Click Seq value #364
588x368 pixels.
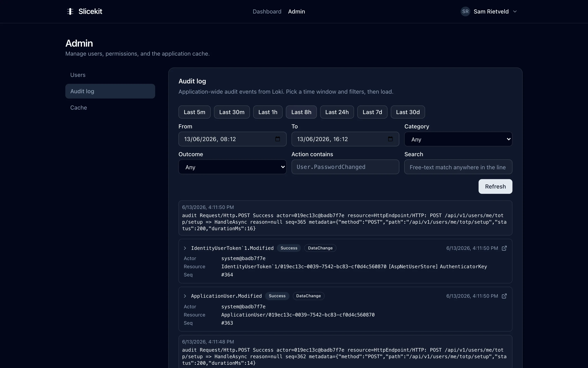(x=227, y=275)
